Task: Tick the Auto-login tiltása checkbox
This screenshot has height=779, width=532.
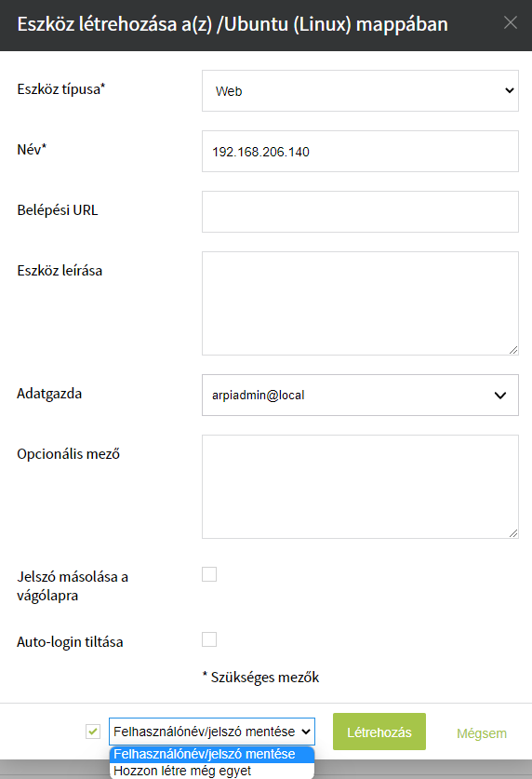Action: 209,639
